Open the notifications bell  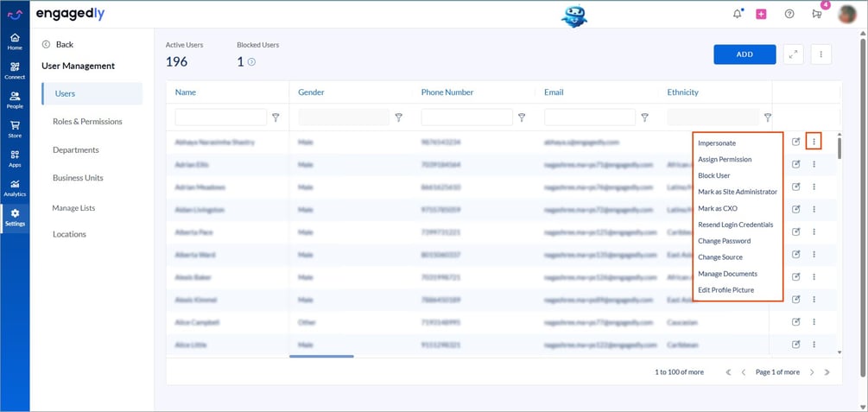point(738,15)
